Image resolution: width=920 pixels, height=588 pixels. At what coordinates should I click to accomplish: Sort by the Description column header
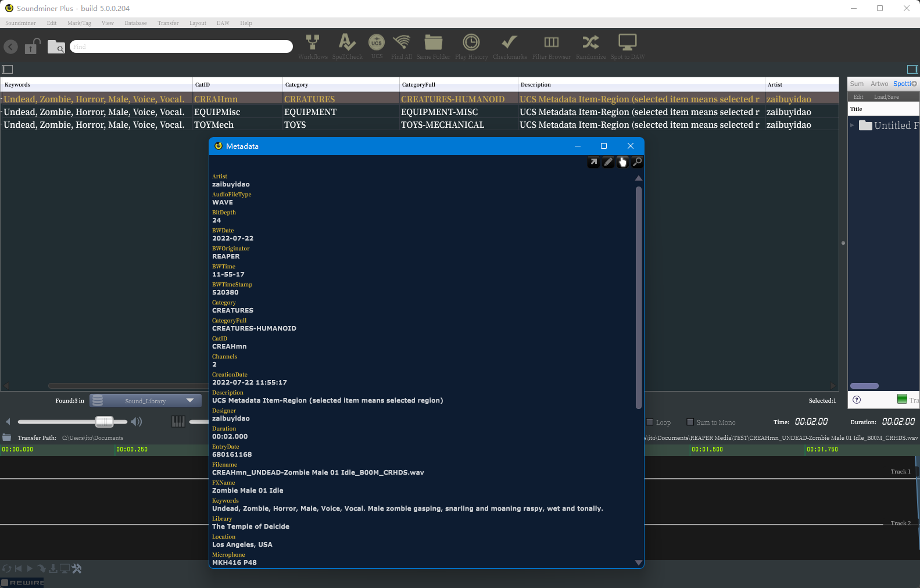642,84
